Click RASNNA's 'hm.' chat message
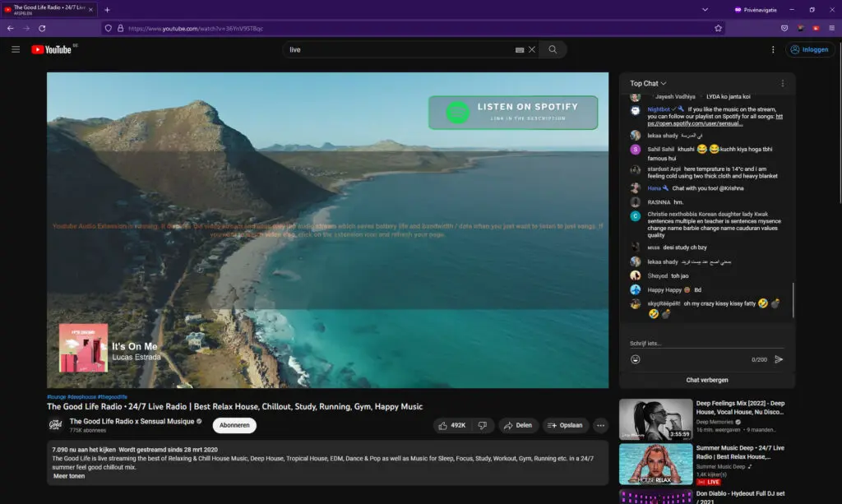The image size is (842, 504). click(x=678, y=202)
